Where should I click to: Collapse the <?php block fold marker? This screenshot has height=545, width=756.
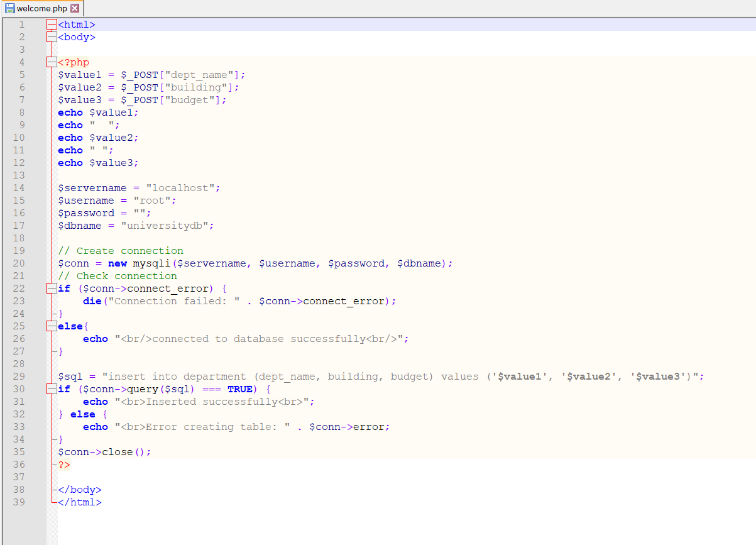(x=52, y=62)
